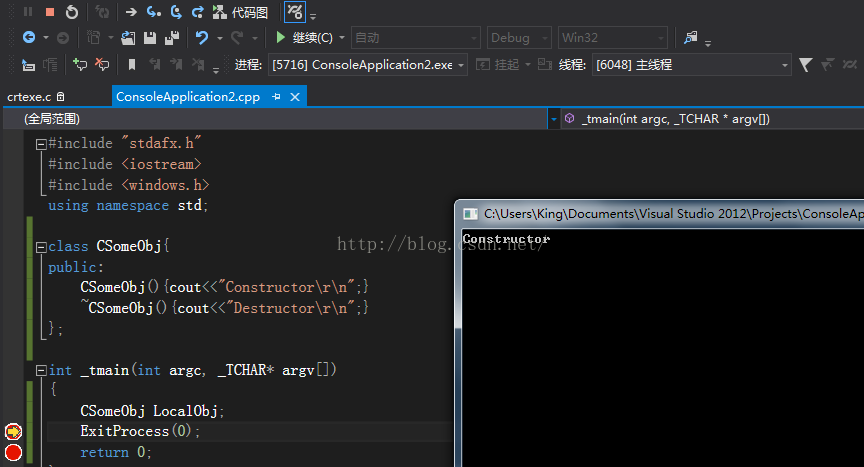The height and width of the screenshot is (467, 864).
Task: Click the console window title bar icon
Action: click(x=470, y=214)
